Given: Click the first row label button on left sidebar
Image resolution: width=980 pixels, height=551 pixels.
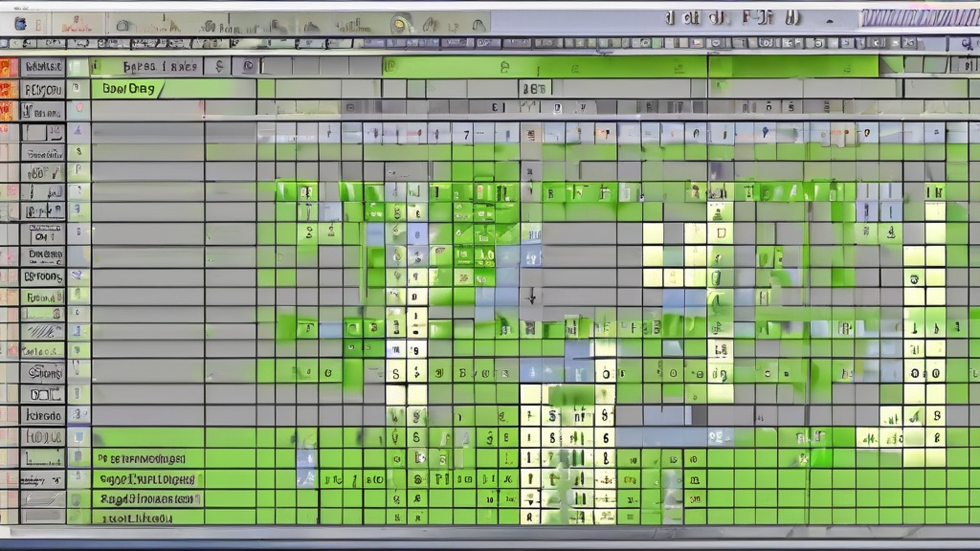Looking at the screenshot, I should (43, 67).
